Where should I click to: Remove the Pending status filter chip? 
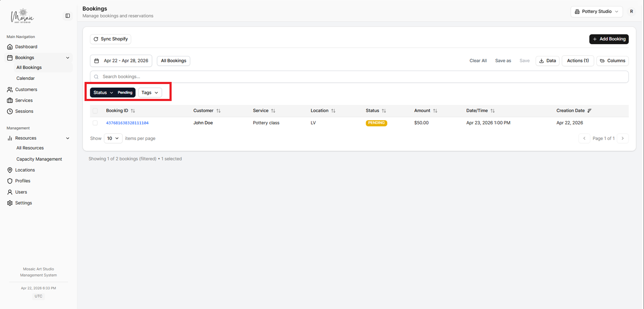coord(124,92)
